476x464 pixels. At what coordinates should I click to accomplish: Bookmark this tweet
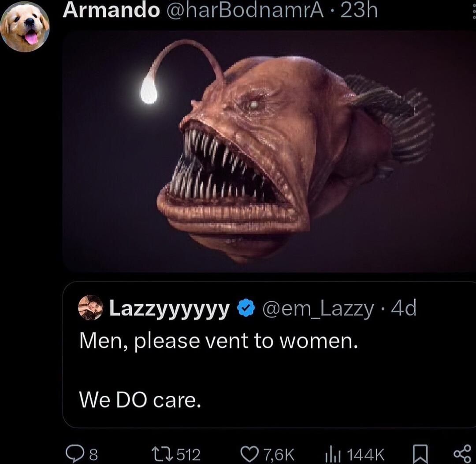click(420, 454)
